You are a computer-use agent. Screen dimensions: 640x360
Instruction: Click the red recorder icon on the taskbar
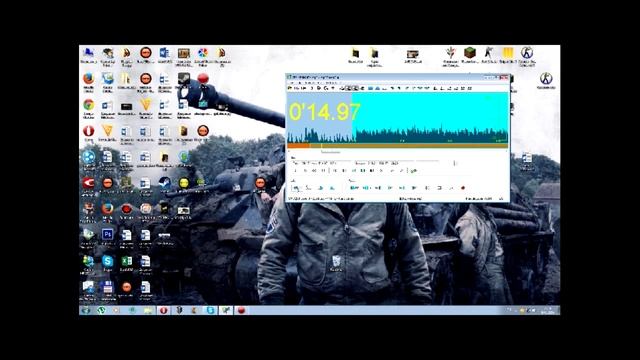(x=241, y=311)
